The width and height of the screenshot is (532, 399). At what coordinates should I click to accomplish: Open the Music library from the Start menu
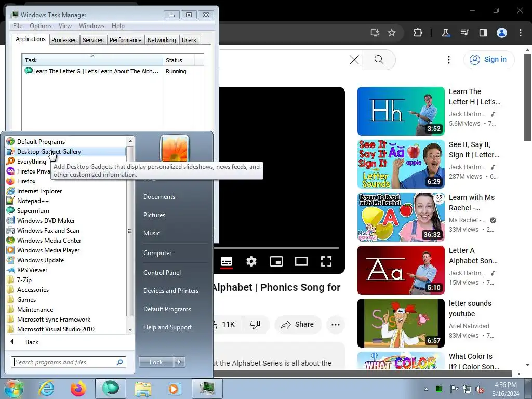click(152, 233)
